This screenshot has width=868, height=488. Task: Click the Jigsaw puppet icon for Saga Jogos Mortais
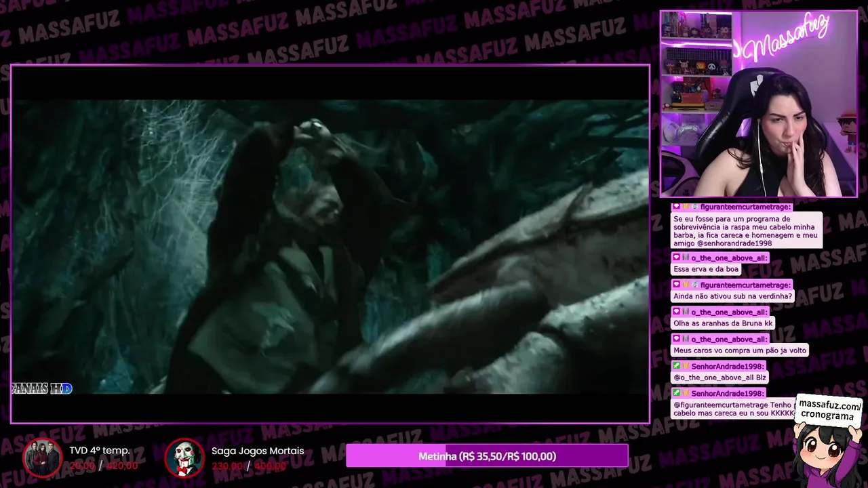pos(184,458)
